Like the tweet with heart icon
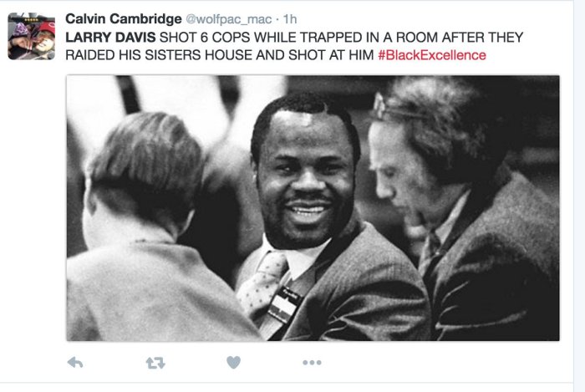Screen dimensions: 585x392 pos(233,362)
